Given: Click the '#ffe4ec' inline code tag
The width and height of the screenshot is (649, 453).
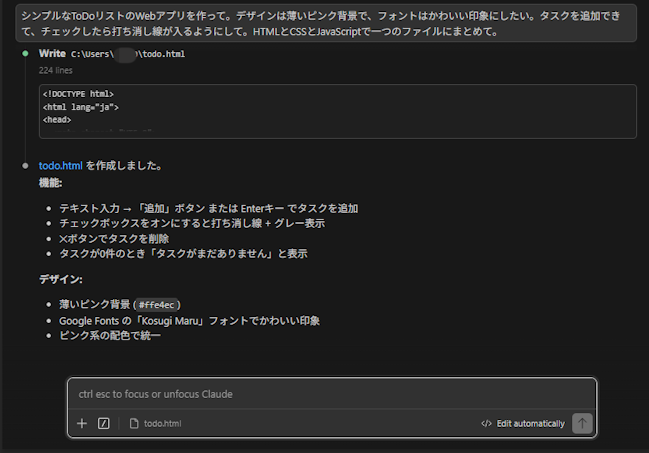Looking at the screenshot, I should point(156,305).
